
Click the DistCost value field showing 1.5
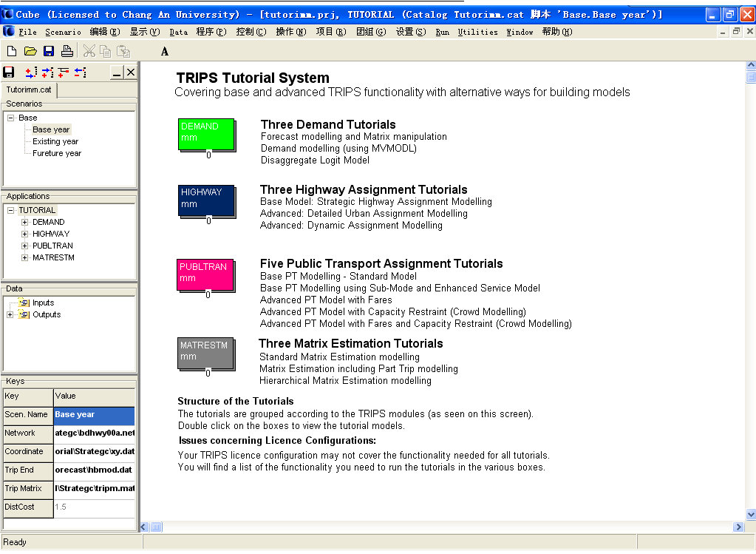(94, 507)
